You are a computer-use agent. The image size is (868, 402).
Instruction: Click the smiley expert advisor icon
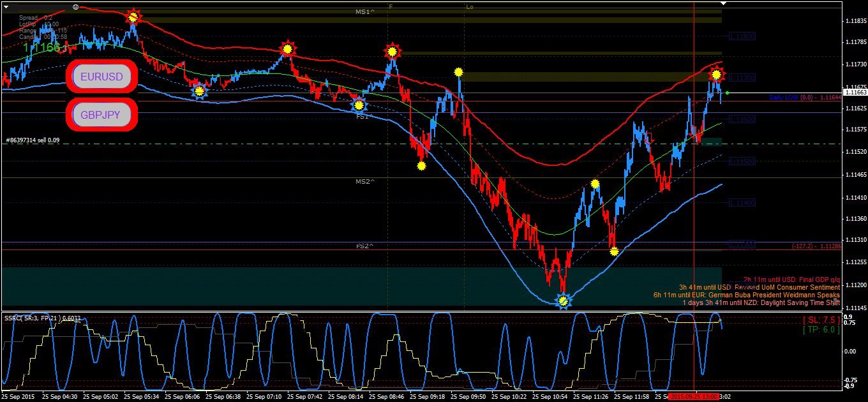[75, 6]
